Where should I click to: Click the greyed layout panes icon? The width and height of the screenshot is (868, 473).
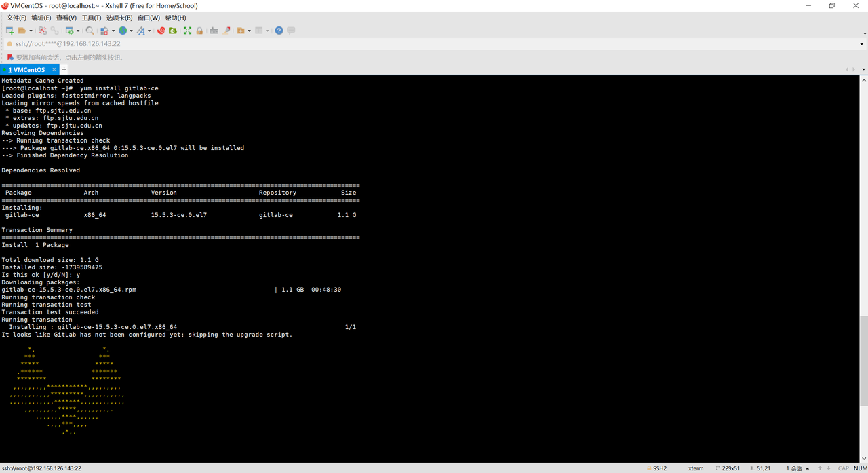258,31
